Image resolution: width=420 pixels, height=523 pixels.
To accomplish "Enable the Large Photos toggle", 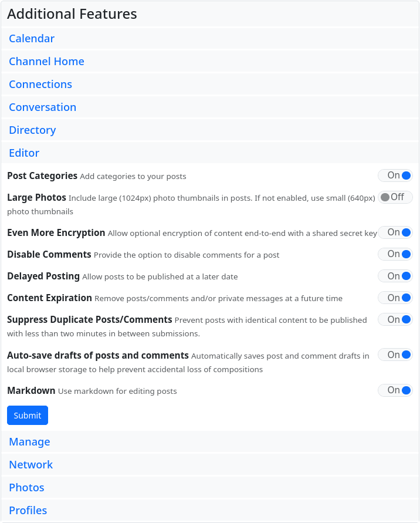I will 395,197.
